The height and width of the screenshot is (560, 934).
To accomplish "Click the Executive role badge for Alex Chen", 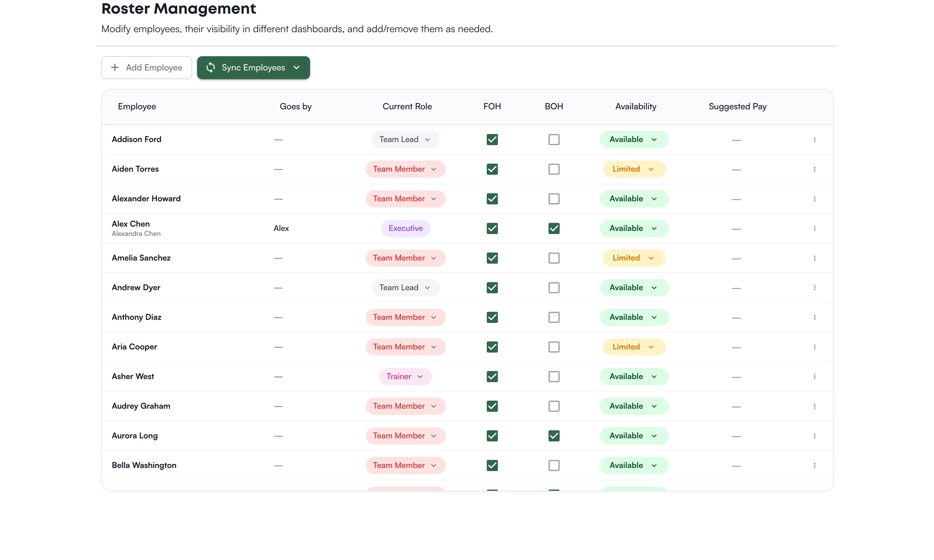I will tap(406, 228).
